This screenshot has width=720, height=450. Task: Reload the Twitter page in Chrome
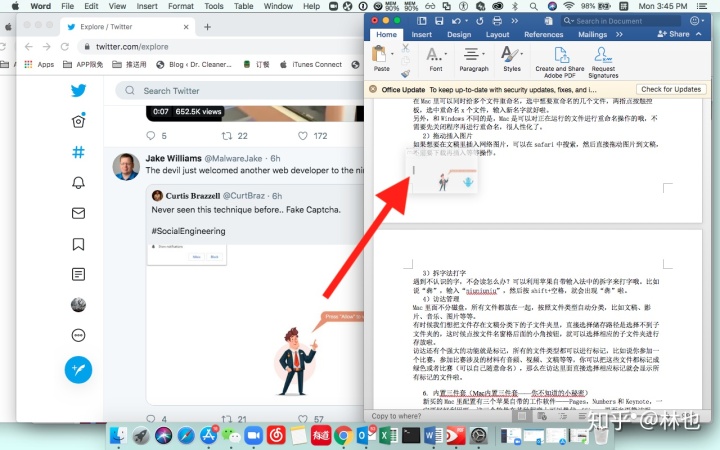(x=65, y=46)
